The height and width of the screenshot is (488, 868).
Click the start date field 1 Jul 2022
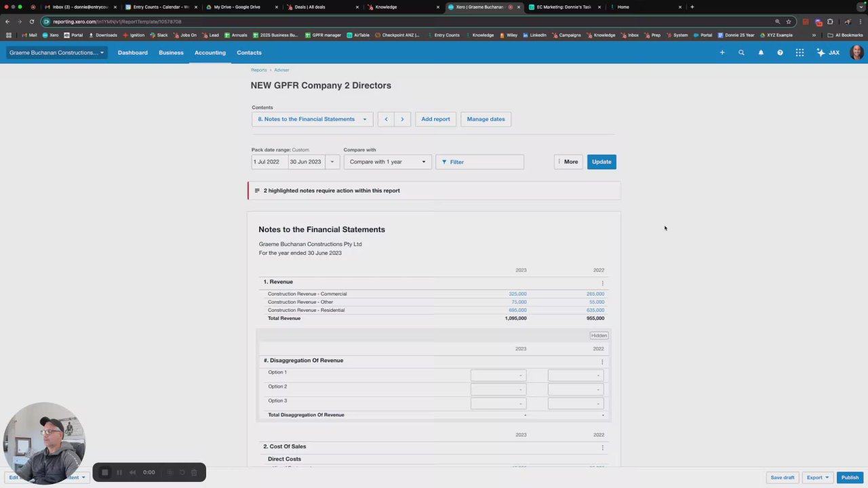pos(269,162)
